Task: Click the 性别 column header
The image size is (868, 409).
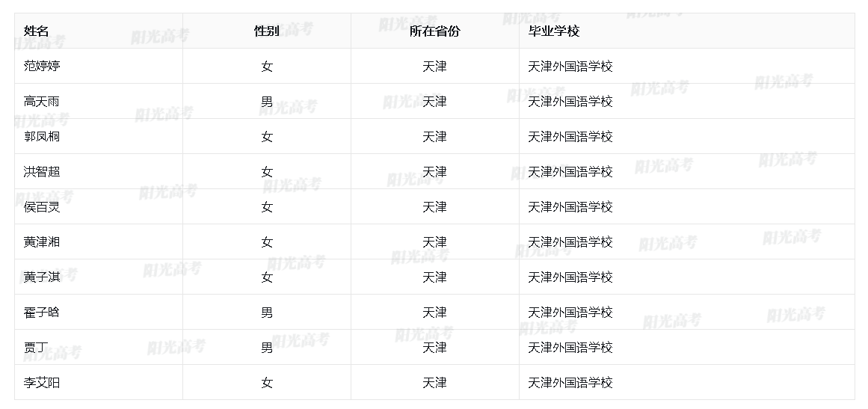Action: (266, 31)
